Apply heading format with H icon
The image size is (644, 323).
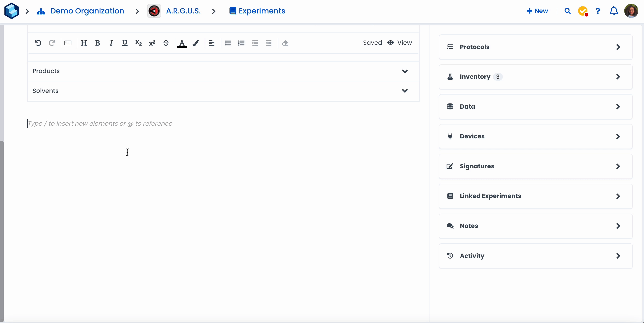coord(84,43)
